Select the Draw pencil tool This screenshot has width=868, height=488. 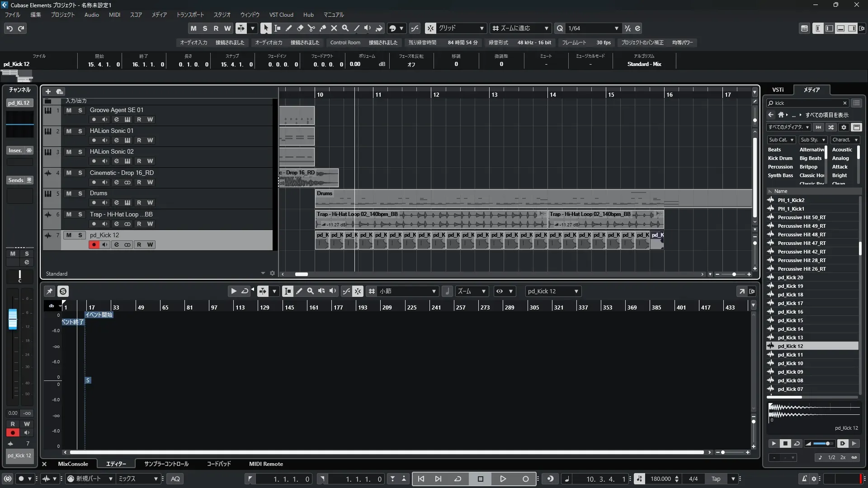tap(288, 28)
